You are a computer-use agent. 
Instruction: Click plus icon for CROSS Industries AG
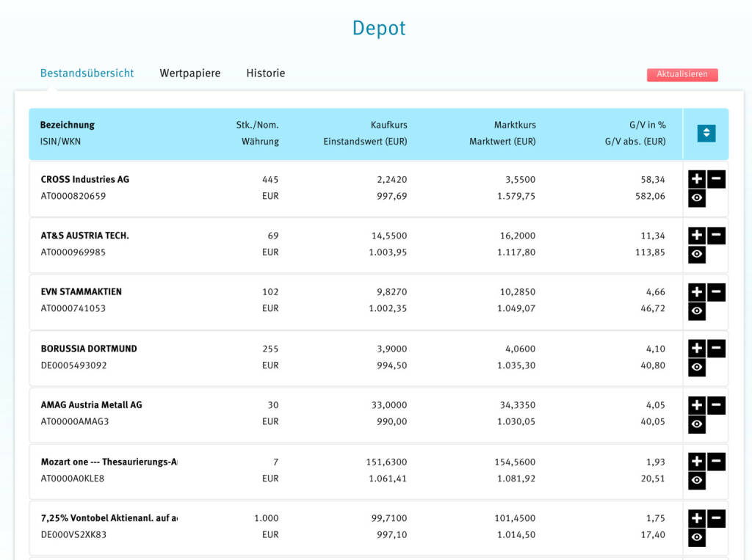697,179
